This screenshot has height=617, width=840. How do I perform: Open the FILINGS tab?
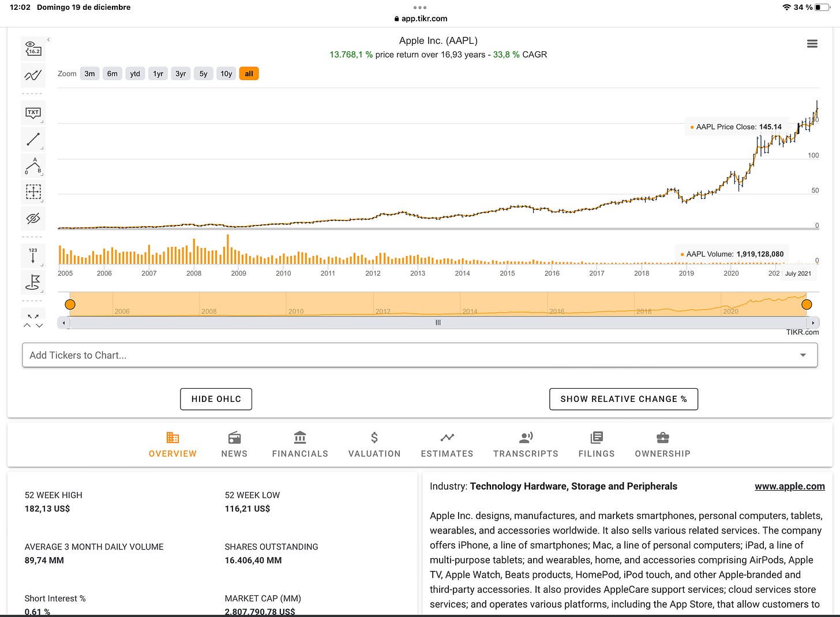pyautogui.click(x=597, y=445)
